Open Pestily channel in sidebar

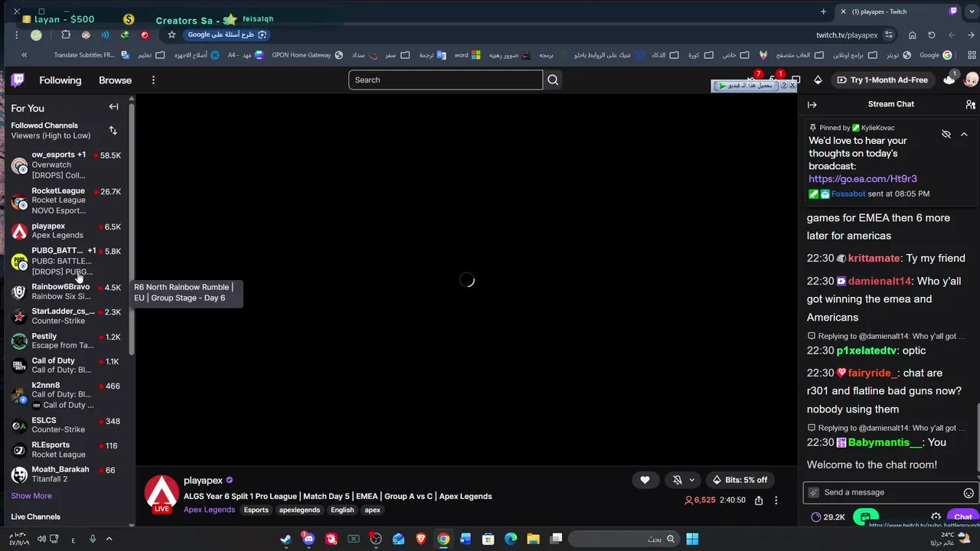click(65, 341)
